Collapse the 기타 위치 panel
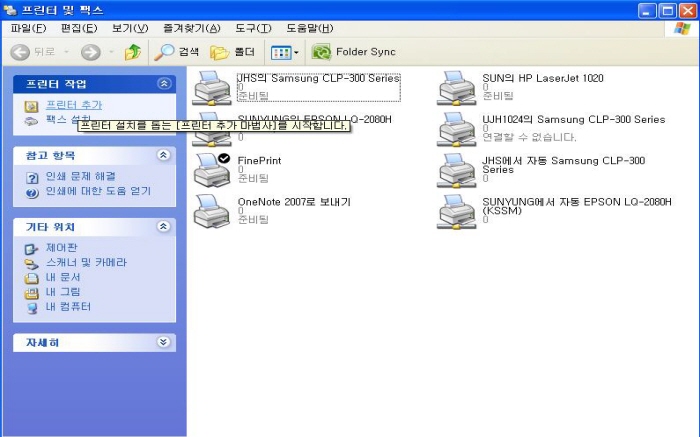This screenshot has height=437, width=700. (163, 226)
